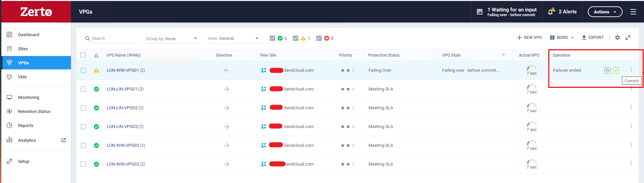Screen dimensions: 644x183
Task: Tick the checkbox for LON-WIN-VPG01 row
Action: coord(83,70)
